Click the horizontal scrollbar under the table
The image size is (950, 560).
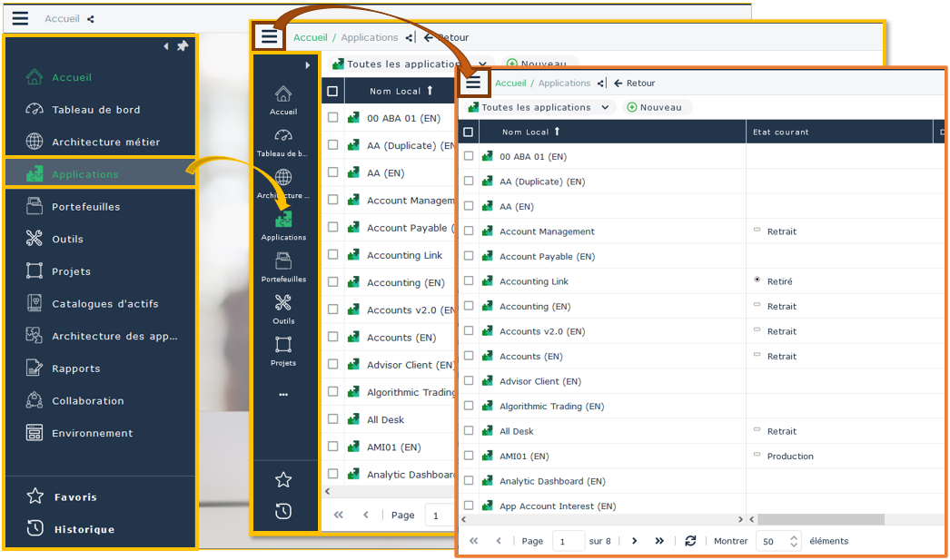pos(817,520)
